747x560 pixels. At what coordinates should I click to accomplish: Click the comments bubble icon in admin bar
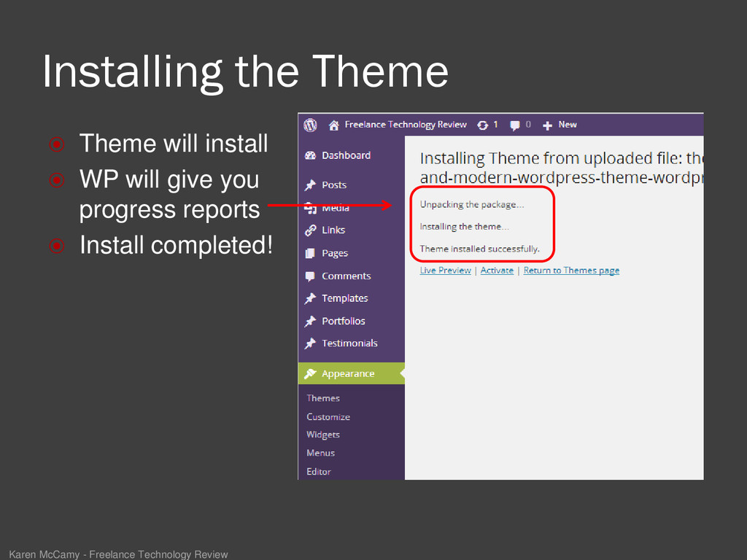click(514, 125)
